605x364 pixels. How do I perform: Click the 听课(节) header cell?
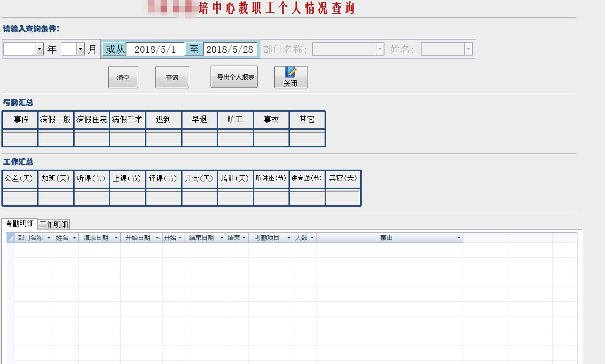click(x=92, y=179)
